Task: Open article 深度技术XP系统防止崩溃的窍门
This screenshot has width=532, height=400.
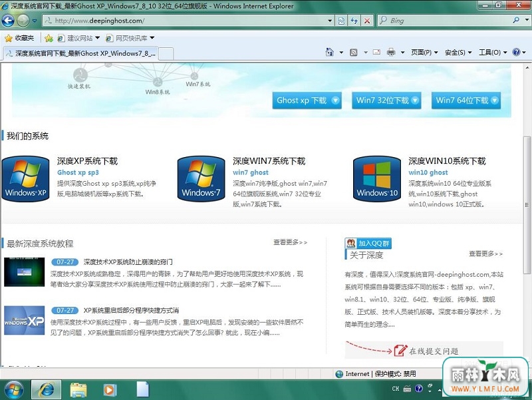Action: [128, 262]
